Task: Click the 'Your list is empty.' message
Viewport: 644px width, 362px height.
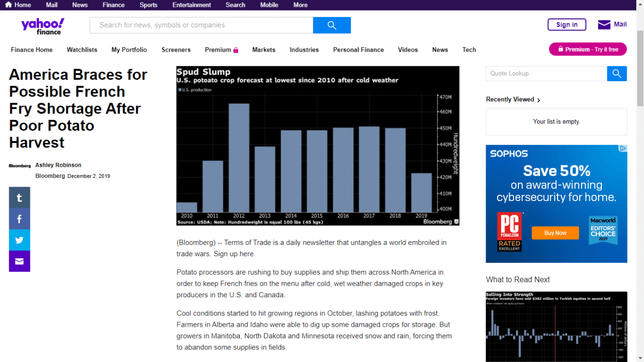Action: pos(557,122)
